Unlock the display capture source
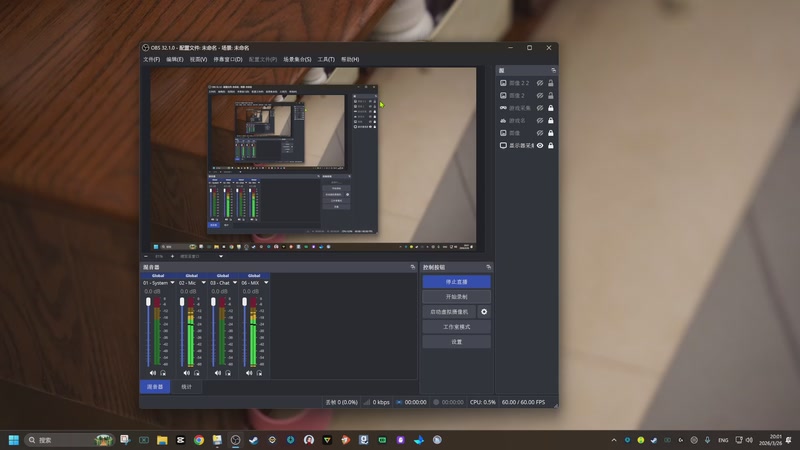The image size is (800, 450). pyautogui.click(x=551, y=145)
